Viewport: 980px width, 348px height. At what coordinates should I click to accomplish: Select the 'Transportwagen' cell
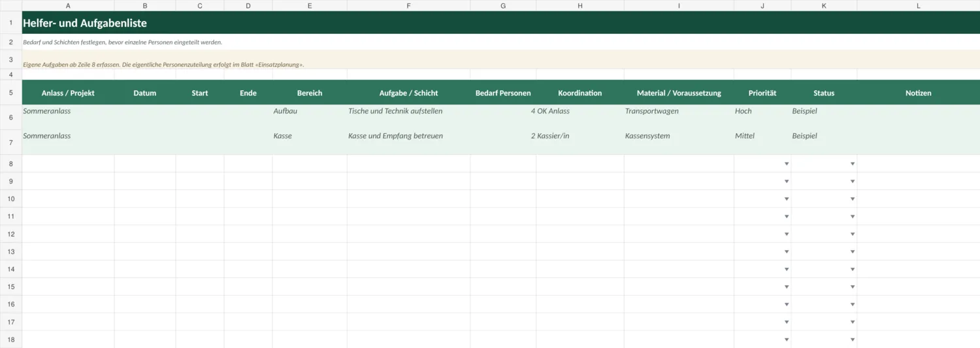click(x=679, y=117)
